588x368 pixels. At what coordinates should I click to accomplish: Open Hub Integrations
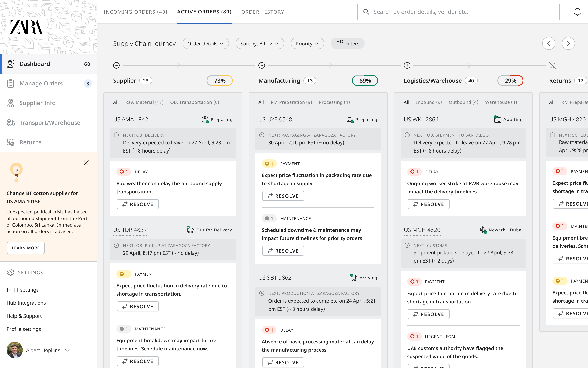click(x=26, y=303)
